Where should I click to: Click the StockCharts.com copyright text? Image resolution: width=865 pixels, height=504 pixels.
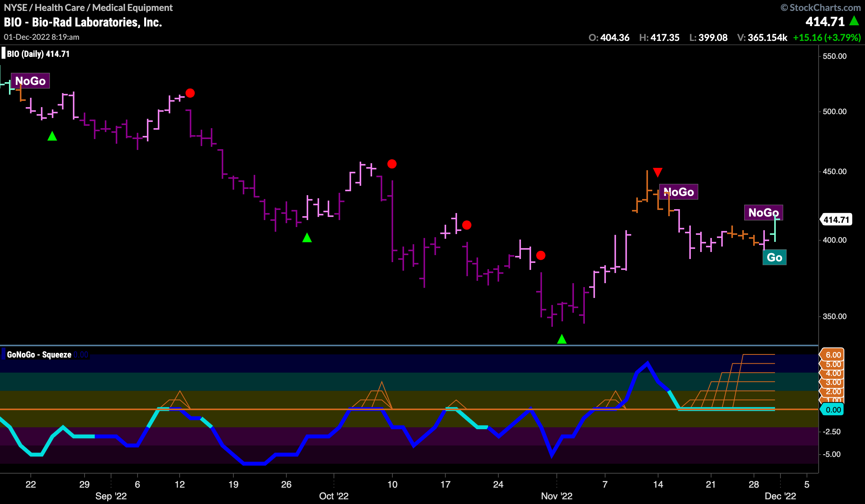[821, 7]
